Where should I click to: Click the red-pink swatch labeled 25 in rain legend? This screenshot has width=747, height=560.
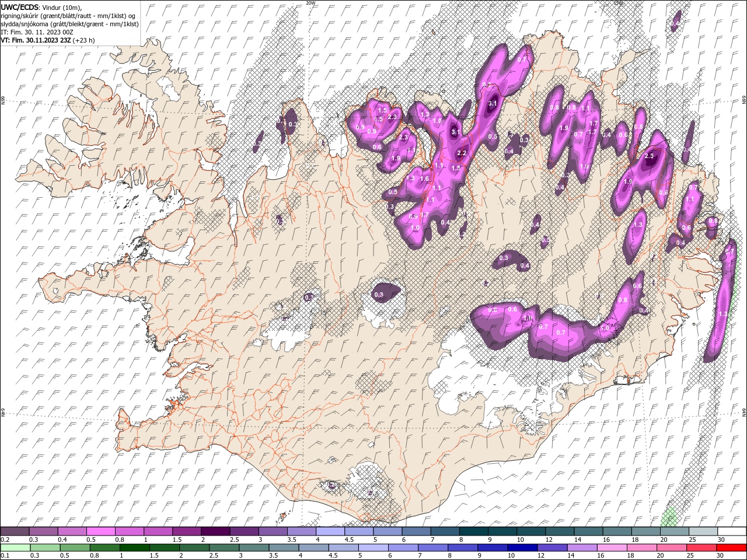[701, 548]
